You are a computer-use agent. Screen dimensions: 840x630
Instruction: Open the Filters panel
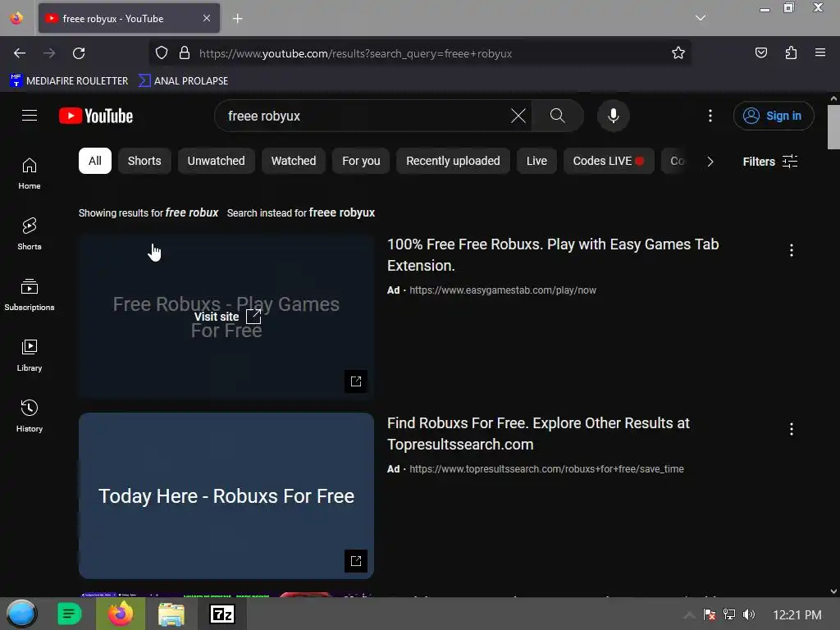pyautogui.click(x=769, y=162)
